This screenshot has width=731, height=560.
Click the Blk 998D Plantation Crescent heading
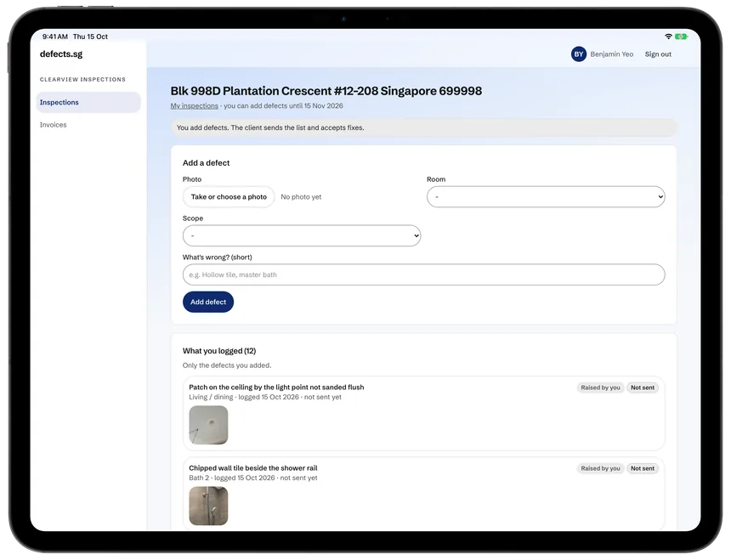pos(326,91)
